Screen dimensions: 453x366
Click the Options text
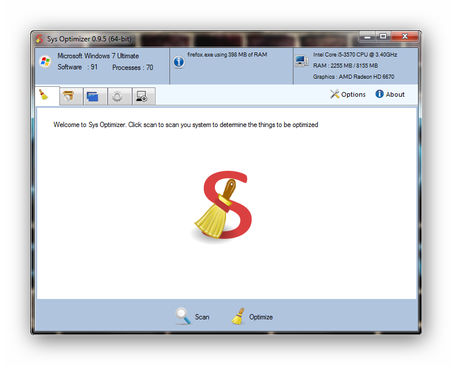click(x=353, y=94)
